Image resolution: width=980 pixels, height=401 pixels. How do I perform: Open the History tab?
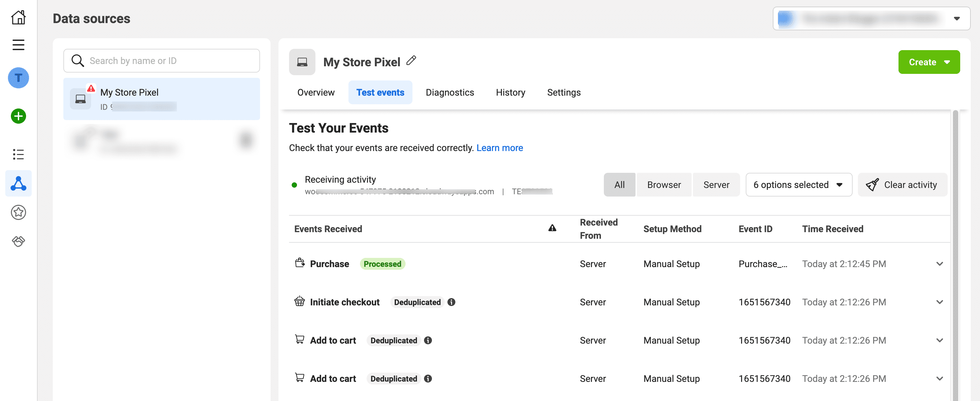pos(510,92)
